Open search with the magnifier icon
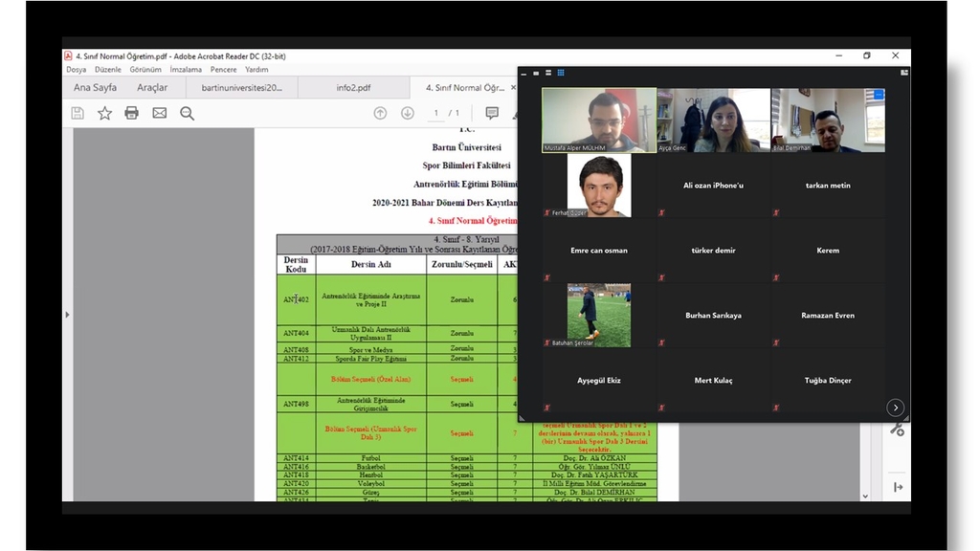Viewport: 980px width, 551px height. [x=187, y=113]
